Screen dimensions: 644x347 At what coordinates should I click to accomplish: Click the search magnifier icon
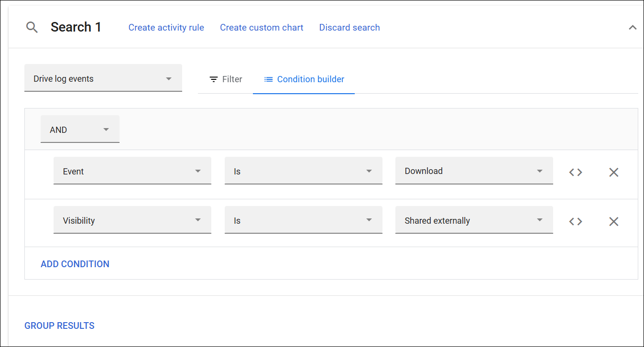point(32,28)
